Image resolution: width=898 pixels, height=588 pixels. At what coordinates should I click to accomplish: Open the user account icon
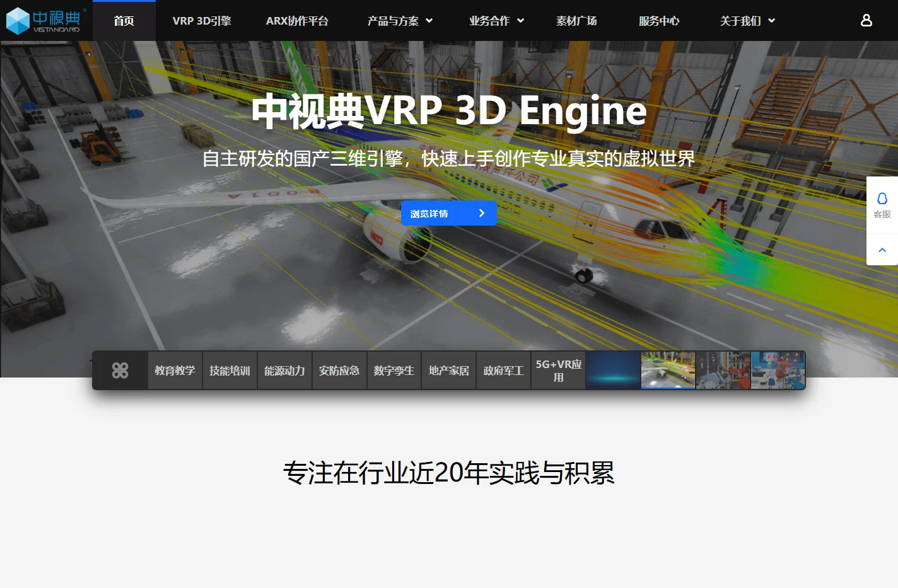[x=866, y=20]
